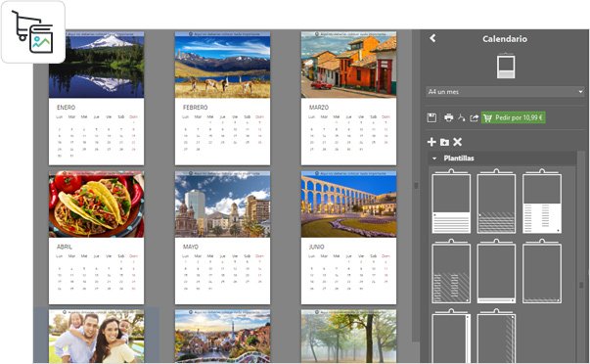The image size is (590, 364).
Task: Open the shopping cart photo product icon
Action: 33,32
